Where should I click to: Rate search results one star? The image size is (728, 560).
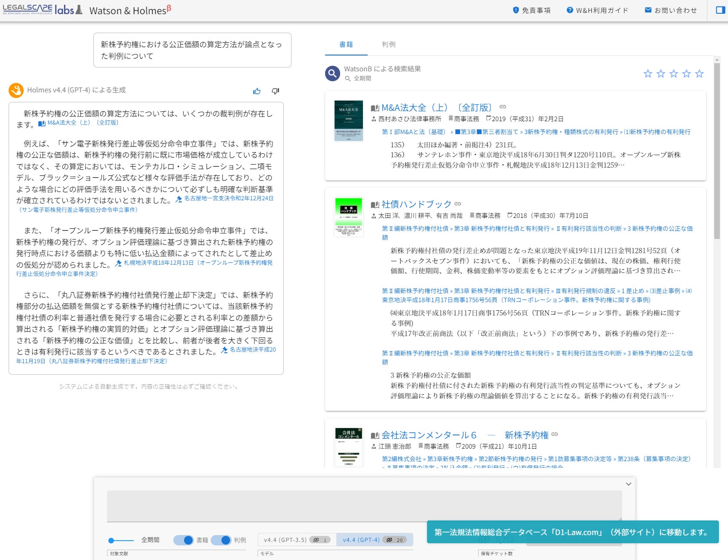[x=648, y=73]
